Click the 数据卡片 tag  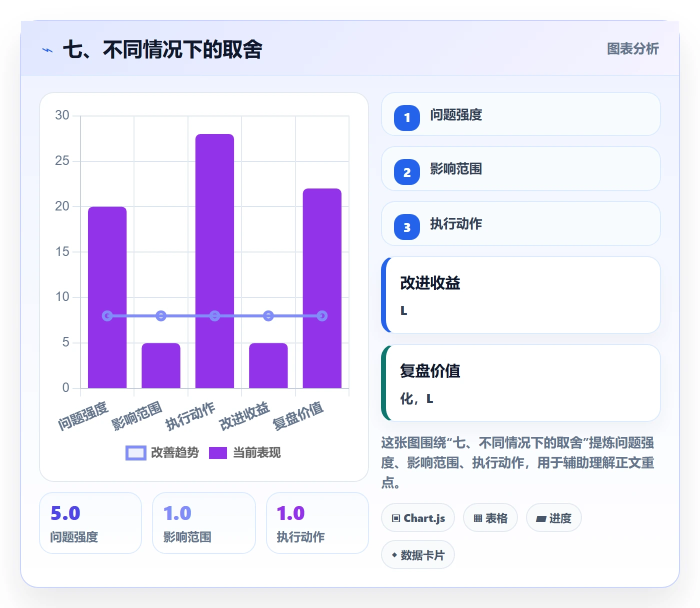tap(418, 555)
